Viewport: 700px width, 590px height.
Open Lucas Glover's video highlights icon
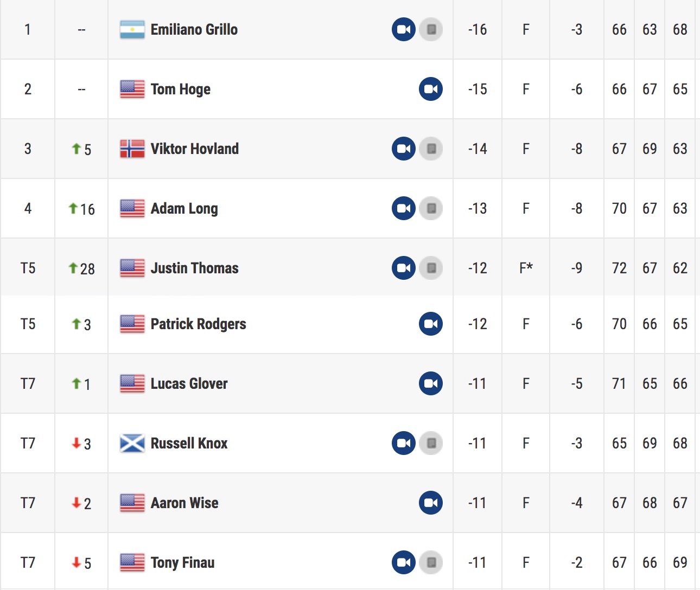click(431, 383)
